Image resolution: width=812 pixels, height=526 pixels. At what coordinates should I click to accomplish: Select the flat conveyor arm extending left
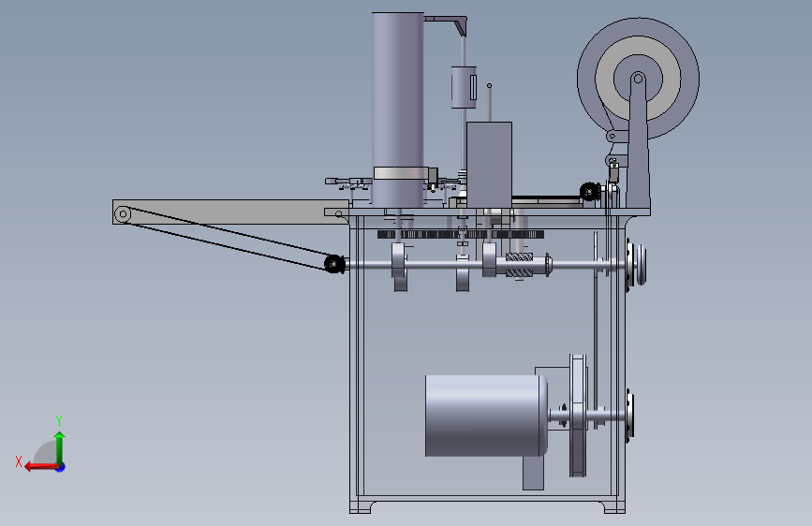tap(231, 212)
